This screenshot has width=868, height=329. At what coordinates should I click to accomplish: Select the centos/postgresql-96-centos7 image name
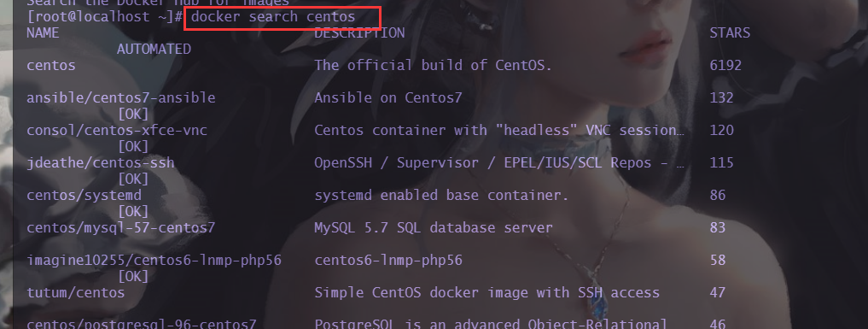pos(141,324)
